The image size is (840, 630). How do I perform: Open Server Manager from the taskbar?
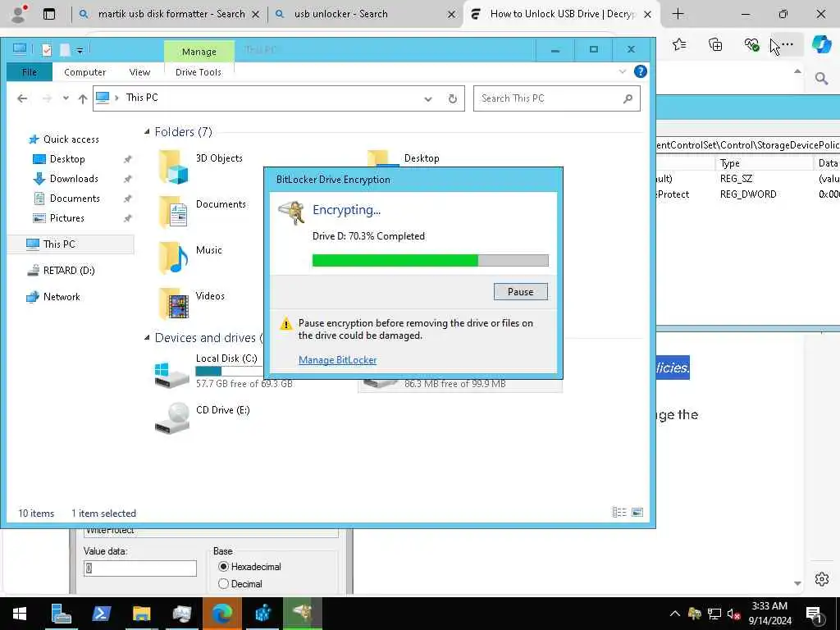61,614
